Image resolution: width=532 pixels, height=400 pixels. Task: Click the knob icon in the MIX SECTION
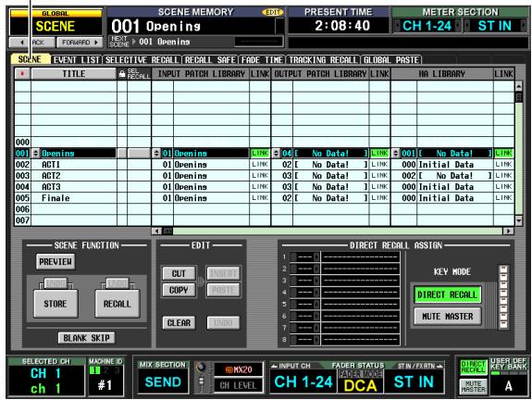[x=201, y=368]
